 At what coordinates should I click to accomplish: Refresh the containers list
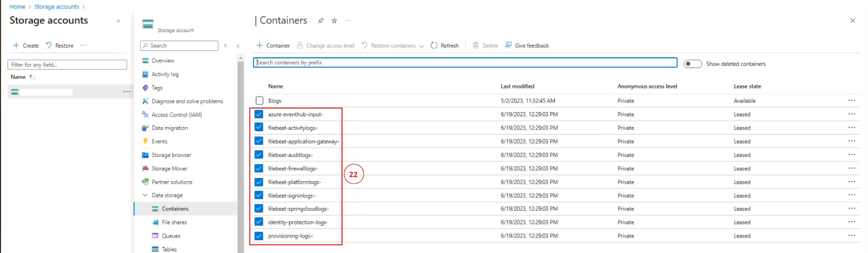[445, 46]
